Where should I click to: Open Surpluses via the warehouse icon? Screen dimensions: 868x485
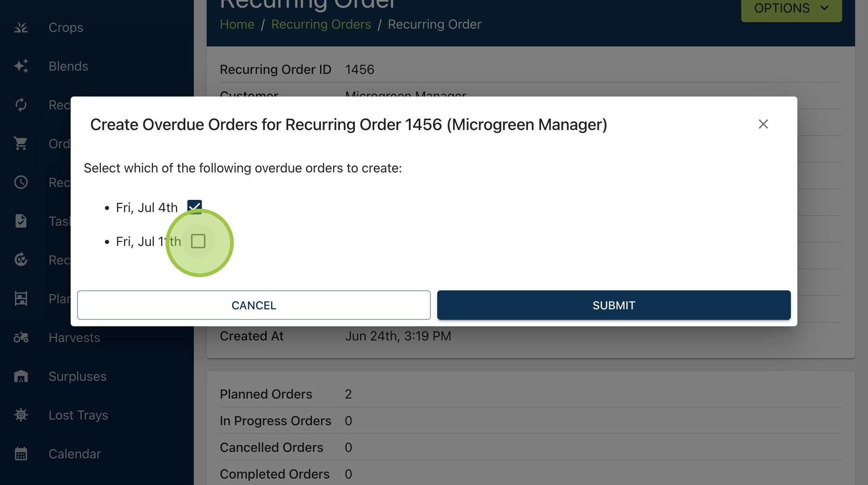click(x=21, y=376)
